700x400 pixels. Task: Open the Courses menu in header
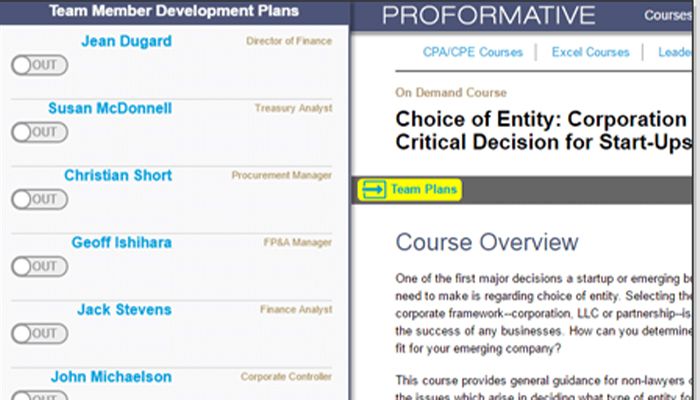click(x=667, y=15)
